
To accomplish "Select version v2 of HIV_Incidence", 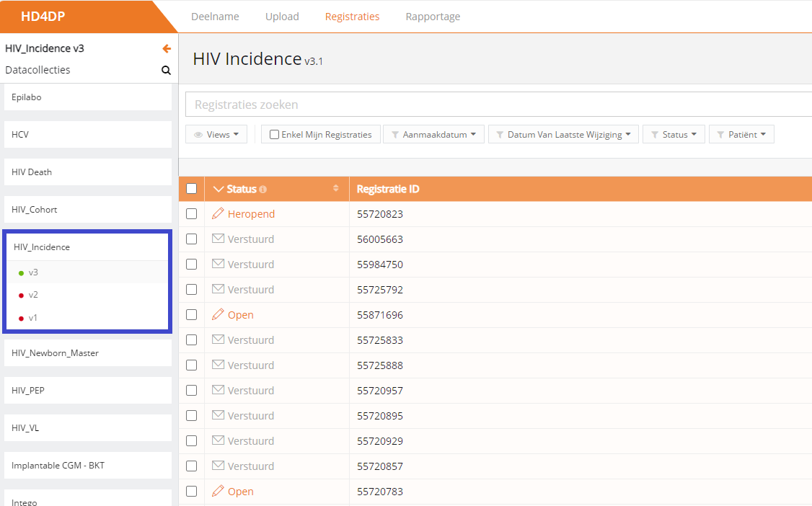I will (33, 295).
